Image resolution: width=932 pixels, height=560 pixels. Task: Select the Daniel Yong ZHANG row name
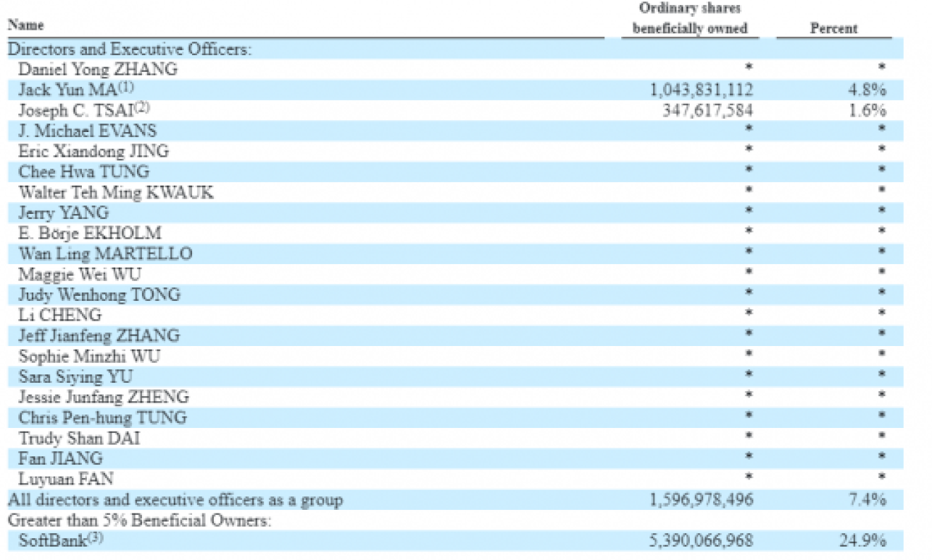coord(98,69)
